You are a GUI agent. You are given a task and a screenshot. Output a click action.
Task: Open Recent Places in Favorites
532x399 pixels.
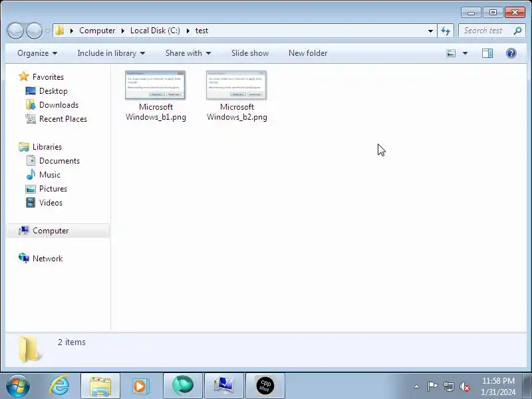pyautogui.click(x=63, y=119)
